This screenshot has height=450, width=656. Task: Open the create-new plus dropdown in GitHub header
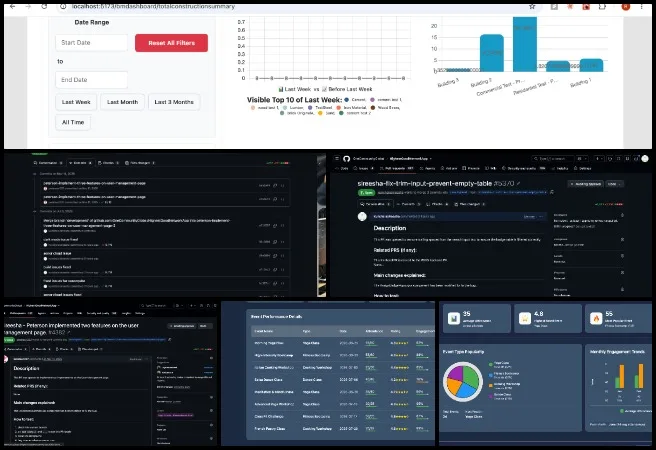click(599, 159)
